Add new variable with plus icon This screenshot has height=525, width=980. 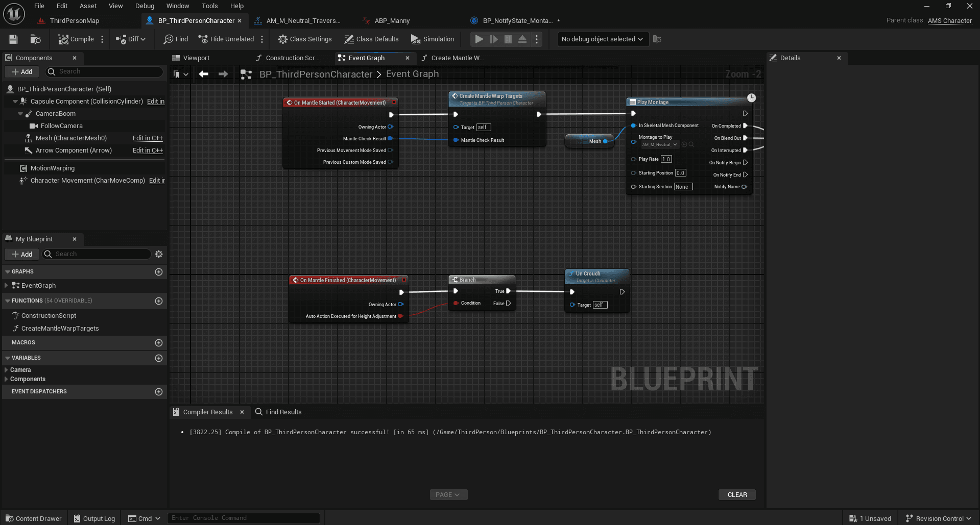click(159, 358)
